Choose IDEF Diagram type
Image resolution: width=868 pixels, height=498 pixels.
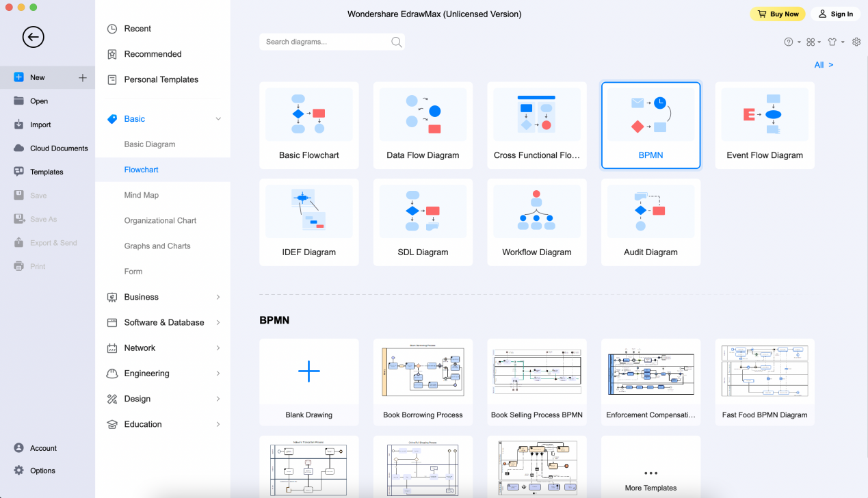coord(309,222)
